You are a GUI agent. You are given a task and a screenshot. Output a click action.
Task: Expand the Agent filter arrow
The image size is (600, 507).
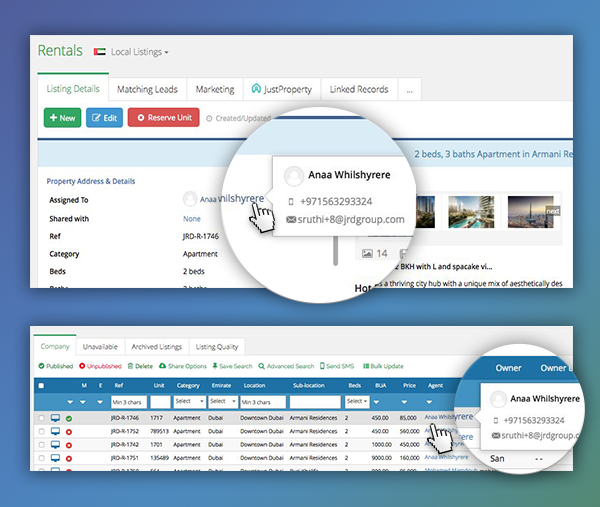(x=429, y=402)
